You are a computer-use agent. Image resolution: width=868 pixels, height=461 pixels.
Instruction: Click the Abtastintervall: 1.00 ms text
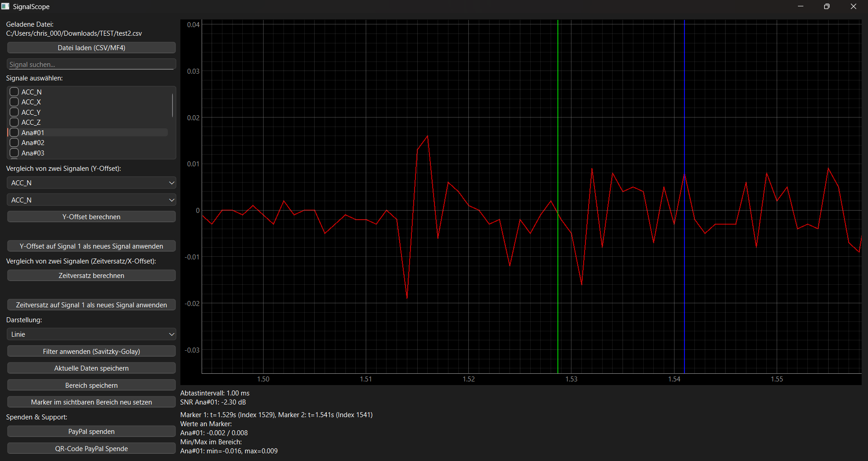pyautogui.click(x=215, y=393)
